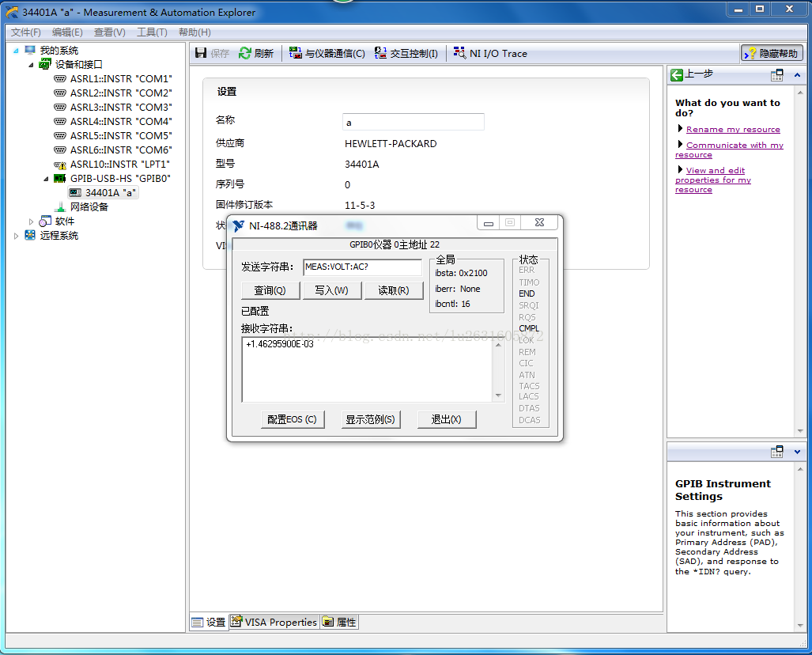The image size is (812, 655).
Task: Click the received string scrollbar up arrow
Action: (x=498, y=344)
